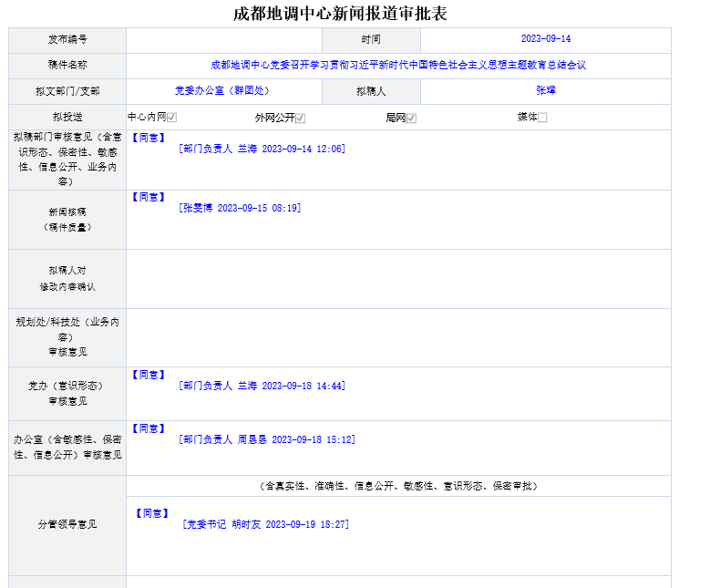Click the 党委书记 signature dated 2023-09-19
The width and height of the screenshot is (710, 588).
265,524
